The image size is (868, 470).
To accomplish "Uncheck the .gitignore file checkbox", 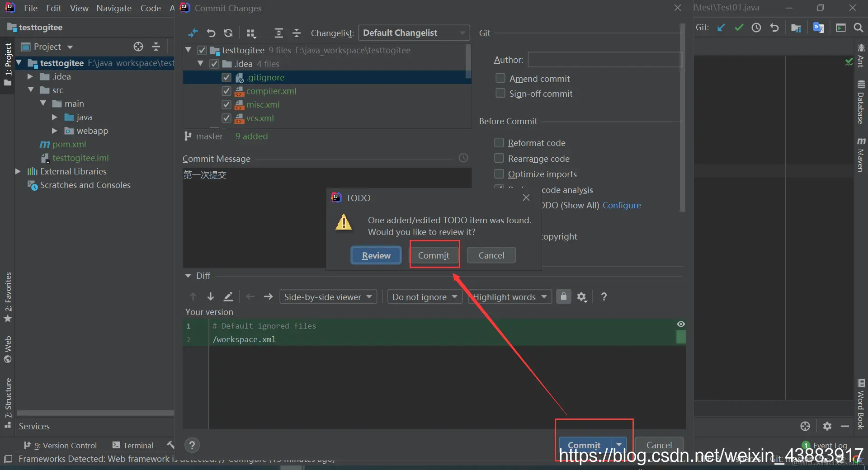I will [x=226, y=77].
